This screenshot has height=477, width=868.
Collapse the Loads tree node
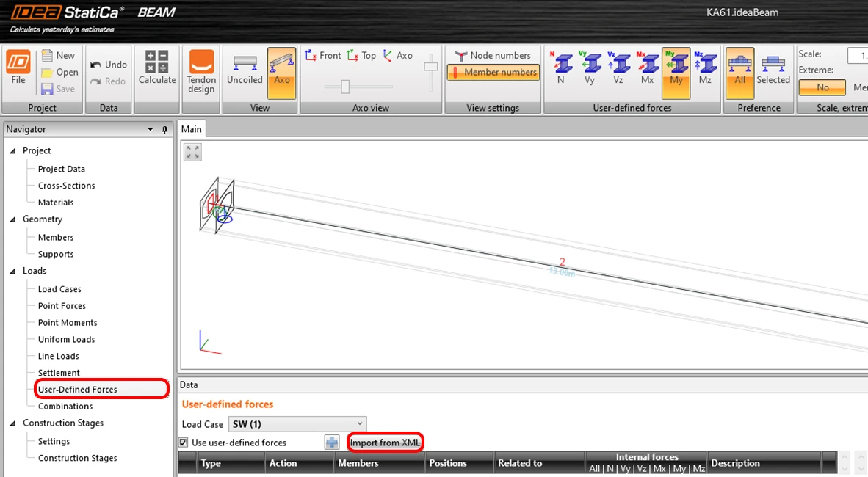coord(12,271)
